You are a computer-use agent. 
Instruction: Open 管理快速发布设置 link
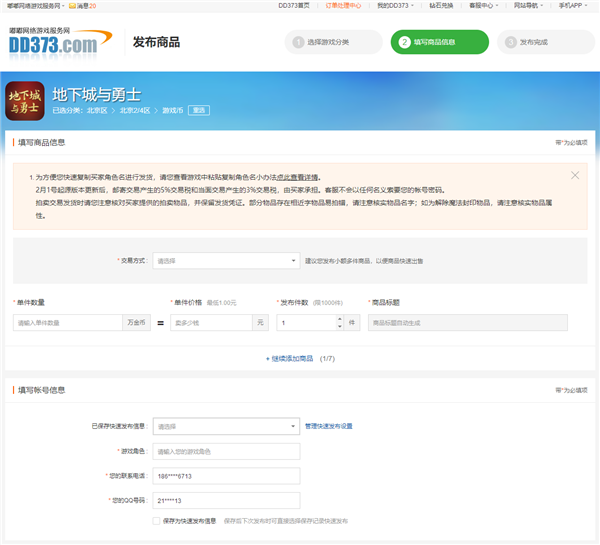[329, 426]
